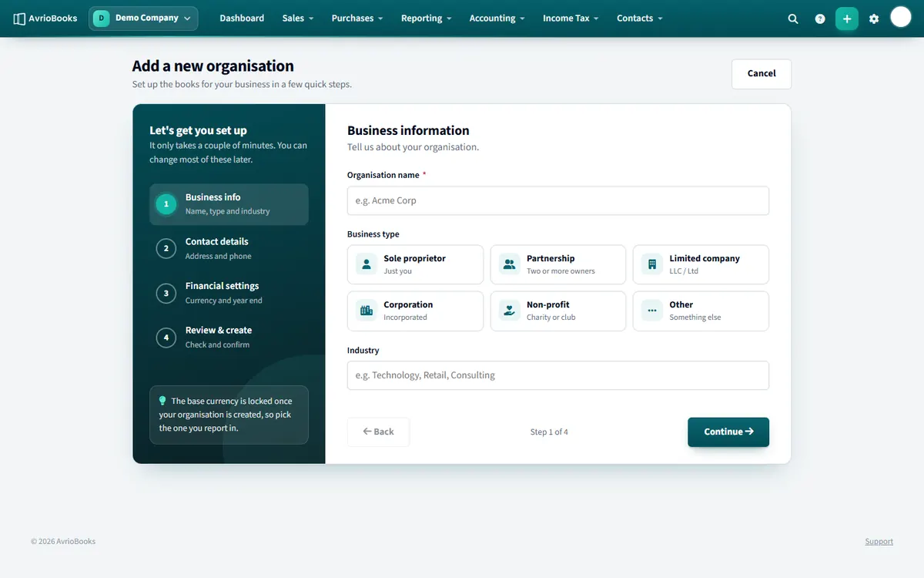This screenshot has width=924, height=578.
Task: Click the AvrioBooks logo icon
Action: [x=19, y=18]
